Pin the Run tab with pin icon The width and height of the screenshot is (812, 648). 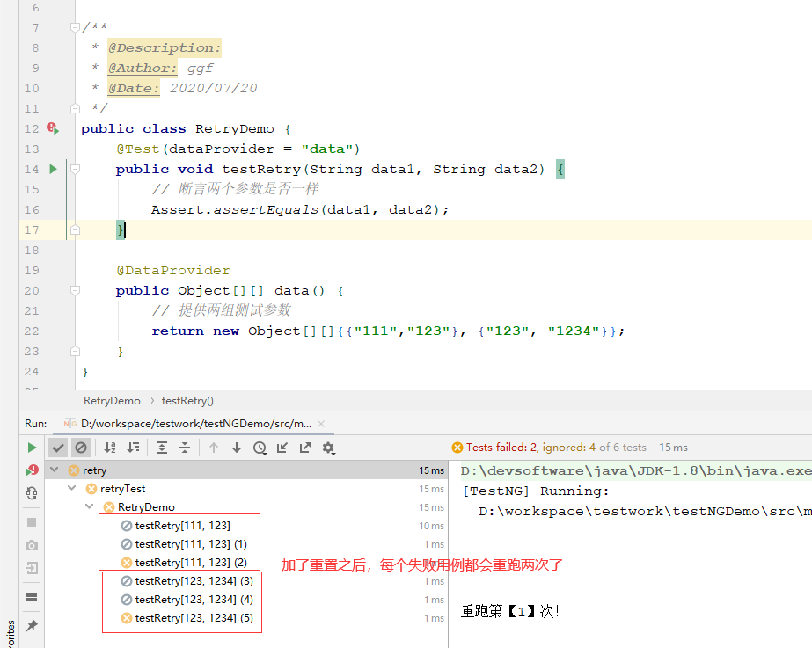(x=32, y=625)
